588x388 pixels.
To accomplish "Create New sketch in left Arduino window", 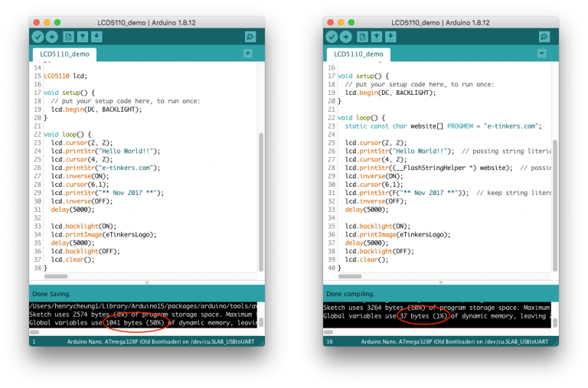I will 68,37.
